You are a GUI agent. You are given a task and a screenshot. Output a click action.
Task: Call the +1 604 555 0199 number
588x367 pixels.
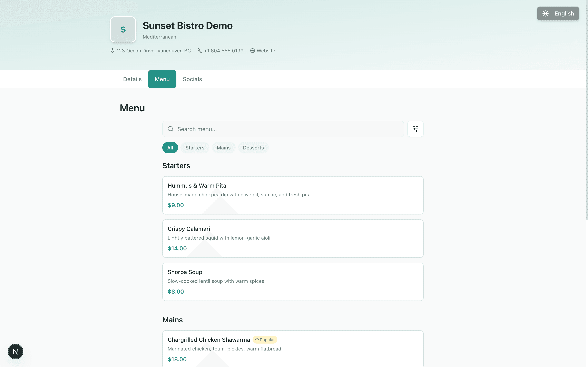224,51
